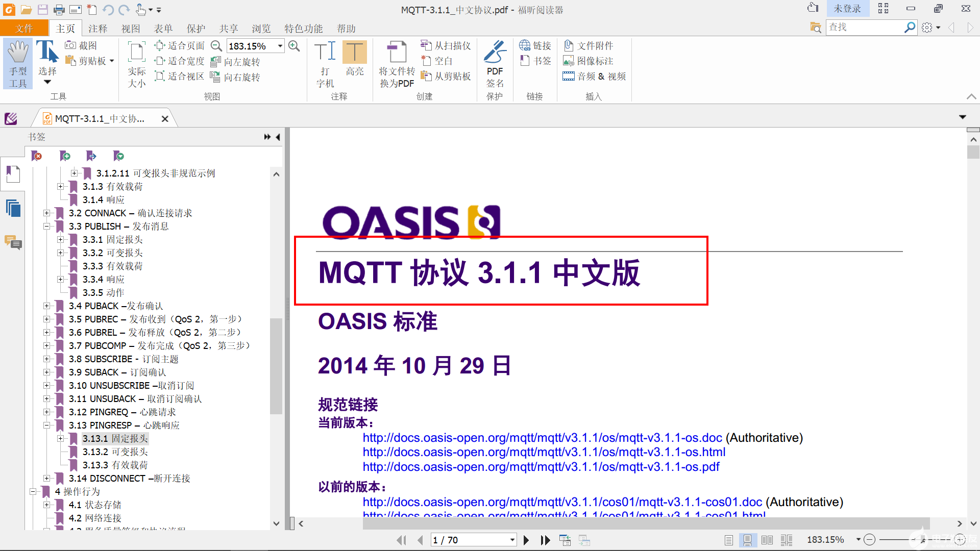
Task: Select the Hand tool (手型工具)
Action: pyautogui.click(x=18, y=63)
